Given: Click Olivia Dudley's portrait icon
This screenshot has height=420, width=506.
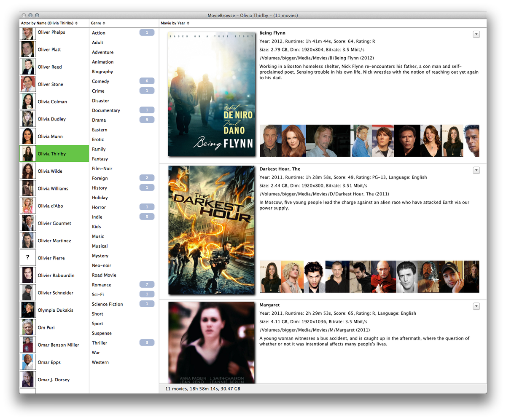Looking at the screenshot, I should (x=27, y=118).
